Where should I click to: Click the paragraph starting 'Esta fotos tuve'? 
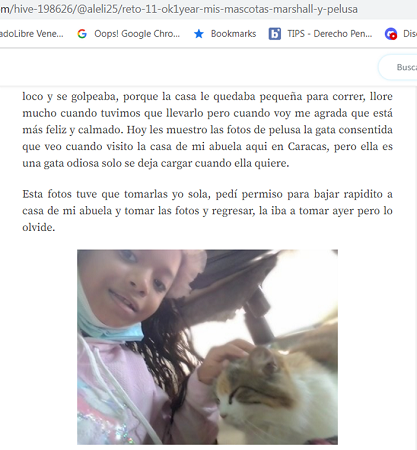click(207, 211)
